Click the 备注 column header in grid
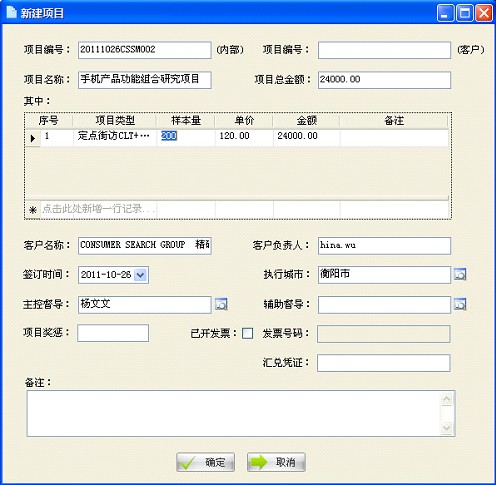Viewport: 496px width, 485px height. 394,120
